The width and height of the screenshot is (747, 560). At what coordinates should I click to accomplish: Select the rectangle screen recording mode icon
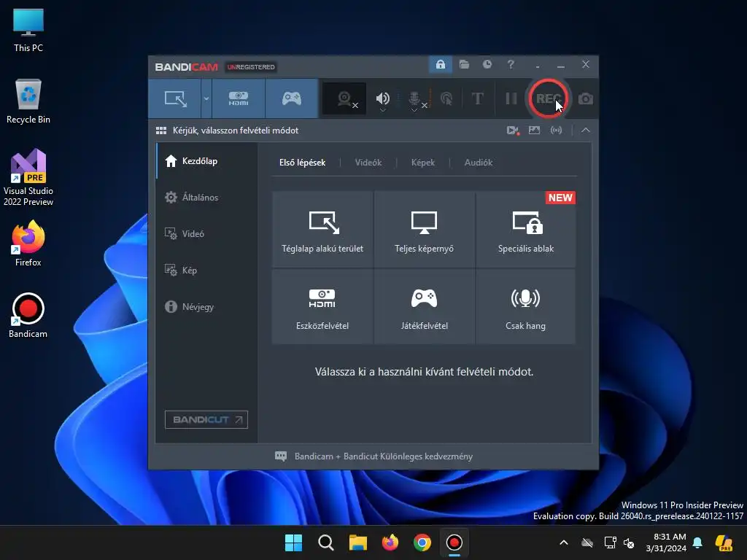click(175, 98)
